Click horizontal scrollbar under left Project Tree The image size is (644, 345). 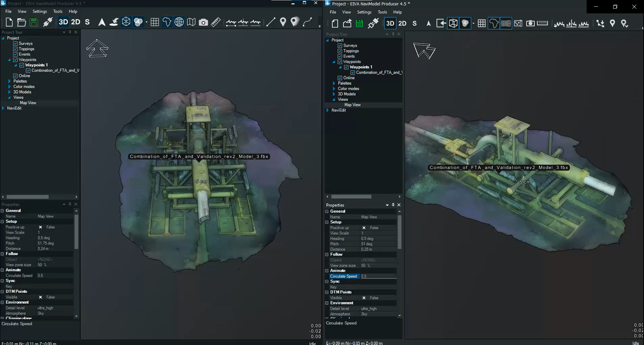pos(28,197)
